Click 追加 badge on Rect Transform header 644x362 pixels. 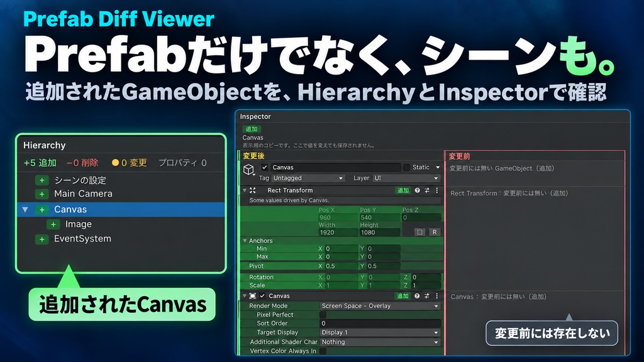click(x=403, y=190)
